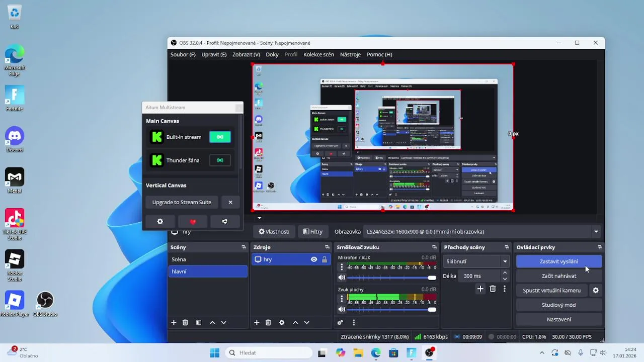Move source up in Zdroje panel

point(295,322)
